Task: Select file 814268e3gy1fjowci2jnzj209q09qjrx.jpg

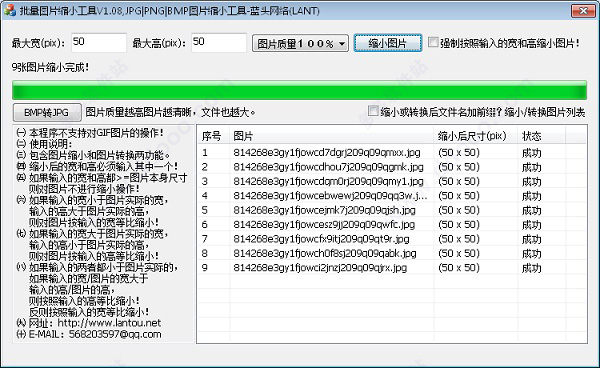Action: click(x=320, y=268)
